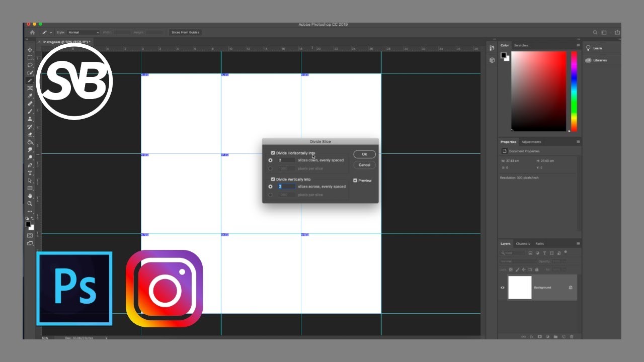Select the History Brush tool
The image size is (644, 362).
(x=30, y=127)
